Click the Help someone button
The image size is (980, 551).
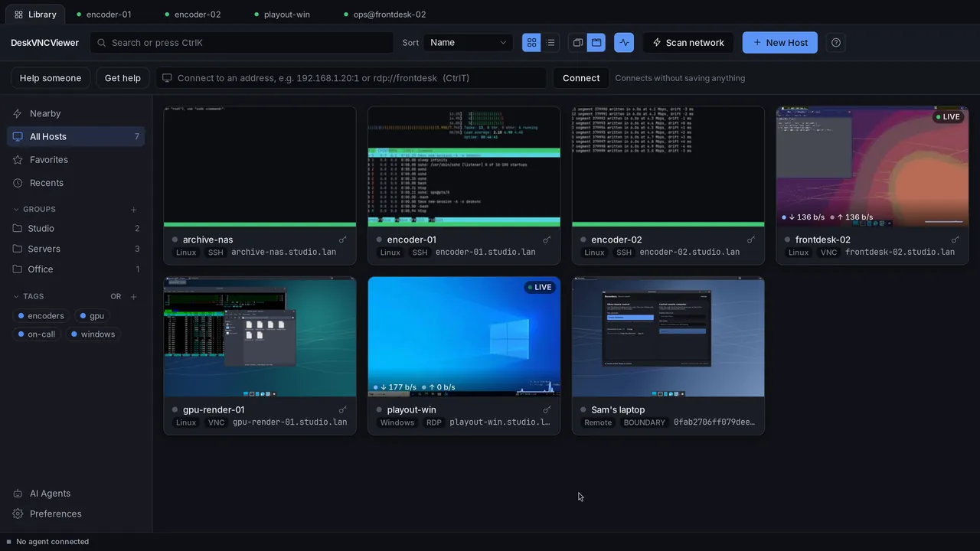(51, 78)
